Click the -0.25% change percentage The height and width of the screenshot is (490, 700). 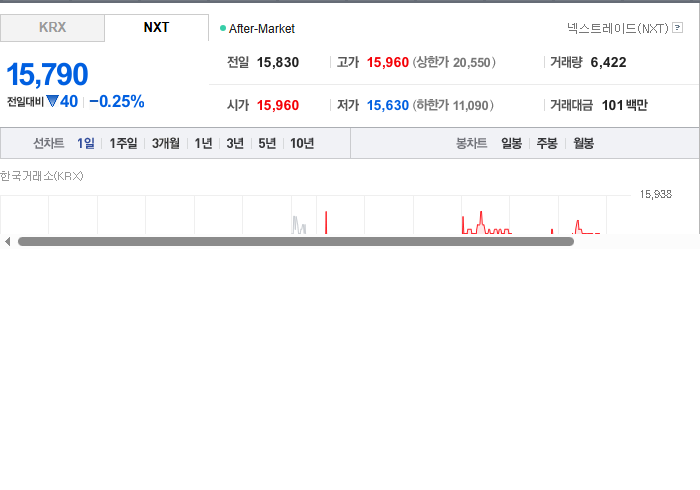pos(117,102)
